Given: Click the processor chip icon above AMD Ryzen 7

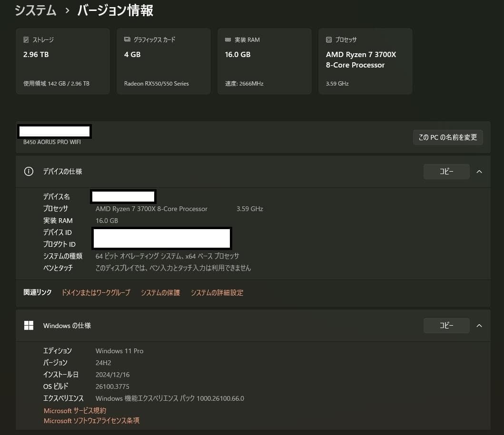Looking at the screenshot, I should pos(328,39).
